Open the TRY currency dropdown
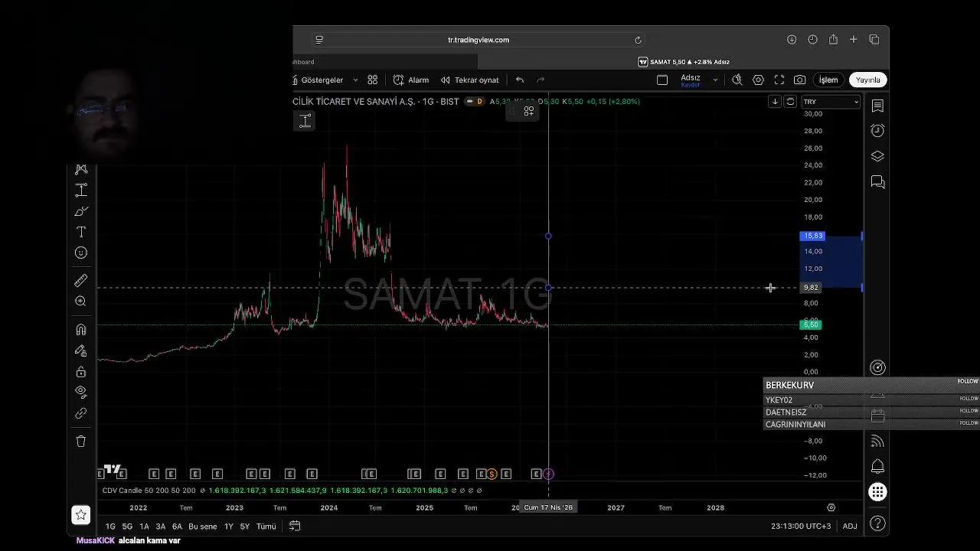Viewport: 980px width, 551px height. 831,102
